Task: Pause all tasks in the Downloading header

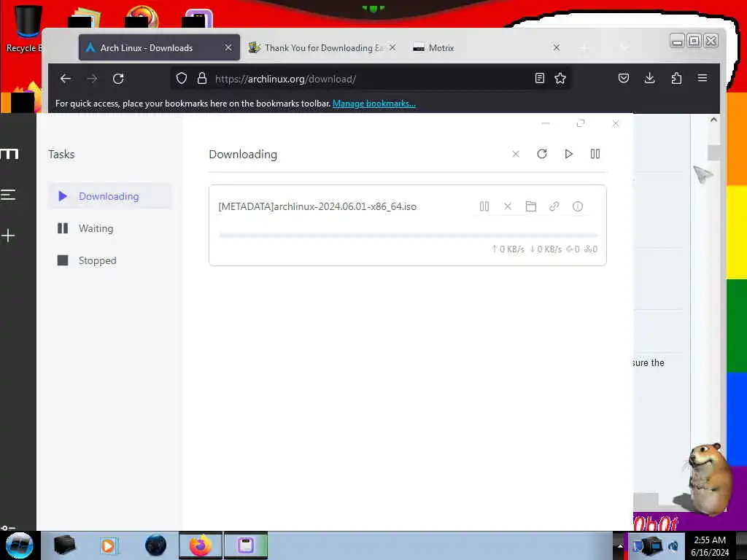Action: pos(595,154)
